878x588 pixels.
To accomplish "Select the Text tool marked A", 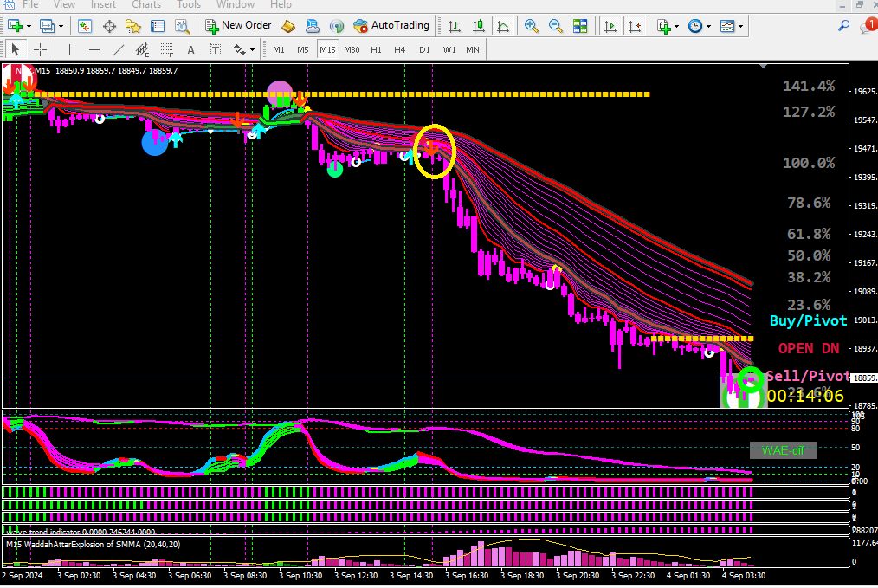I will click(x=191, y=50).
